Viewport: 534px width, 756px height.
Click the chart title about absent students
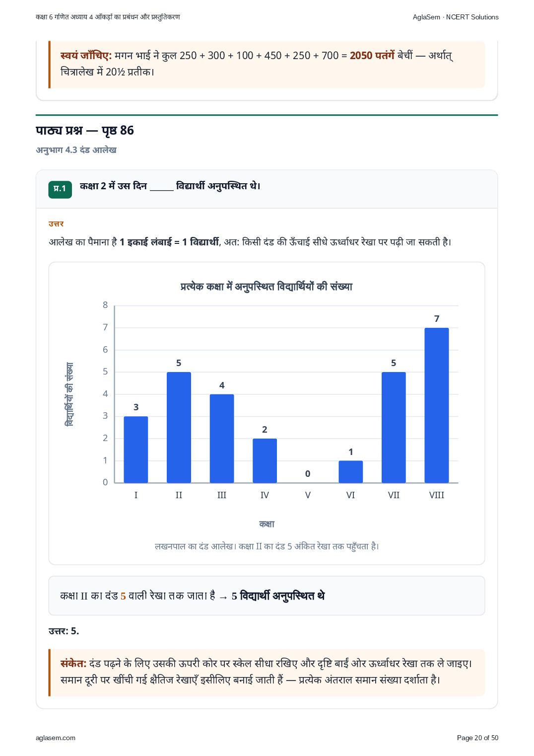[267, 287]
